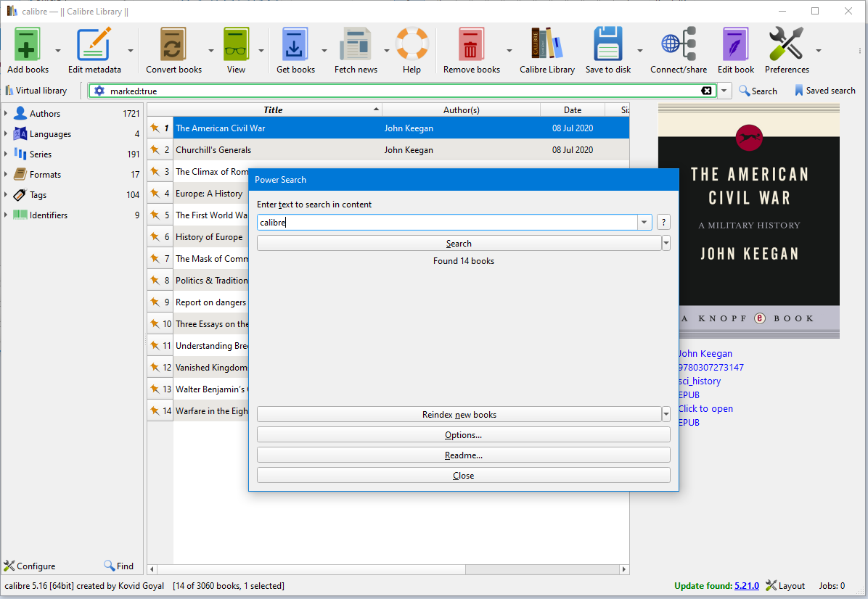Open Remove books dropdown arrow
Image resolution: width=868 pixels, height=599 pixels.
(509, 50)
